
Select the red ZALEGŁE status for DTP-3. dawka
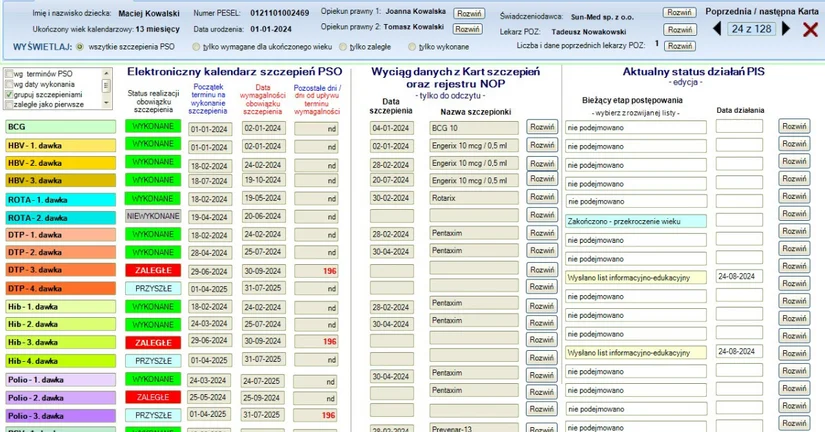[x=153, y=270]
